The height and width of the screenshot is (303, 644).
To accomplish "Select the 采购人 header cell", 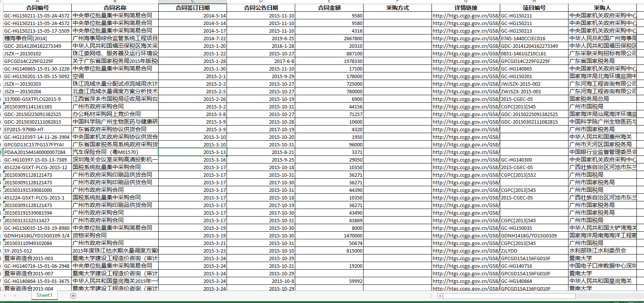I will (x=602, y=8).
